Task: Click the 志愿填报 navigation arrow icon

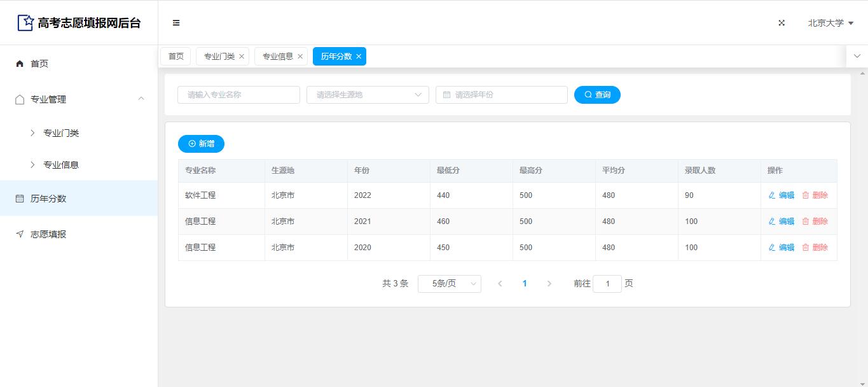Action: coord(20,234)
